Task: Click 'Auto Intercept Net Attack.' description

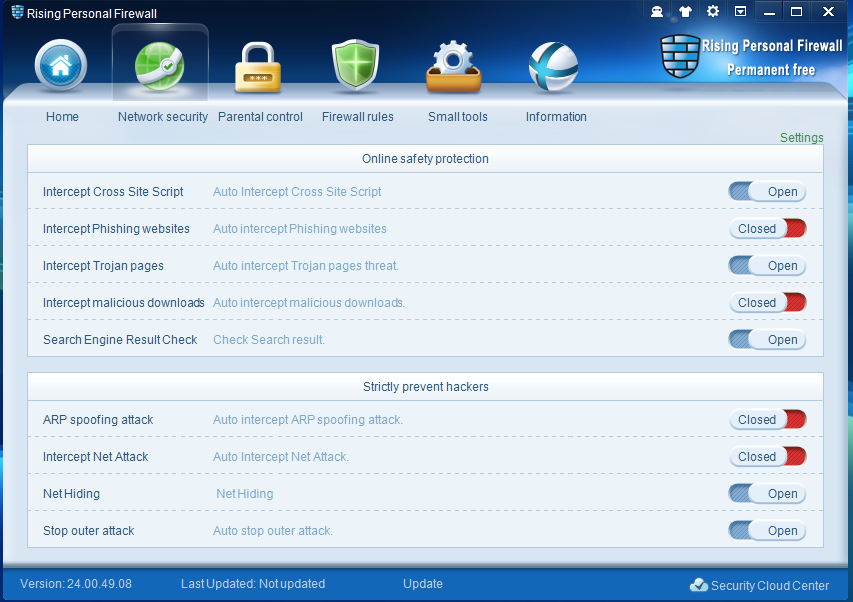Action: 281,456
